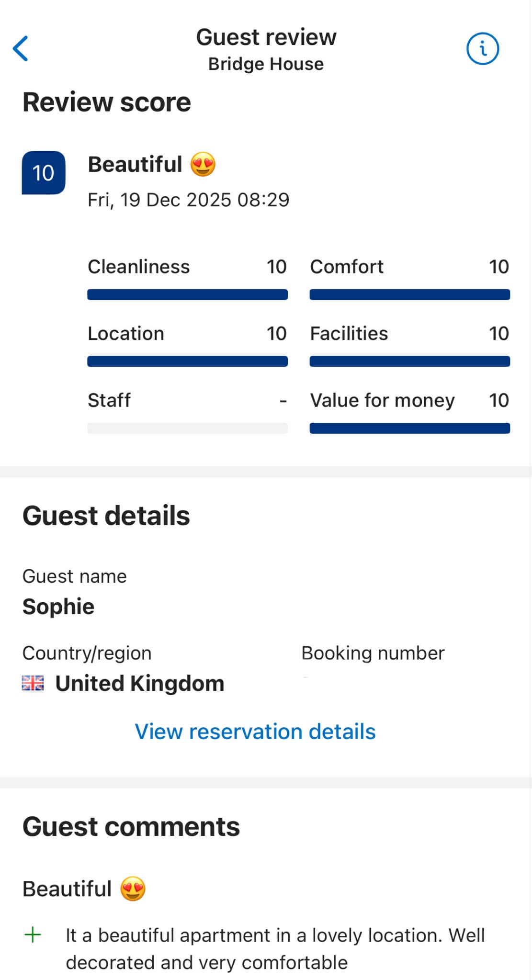Click the Value for money score bar
Image resolution: width=532 pixels, height=980 pixels.
coord(409,428)
